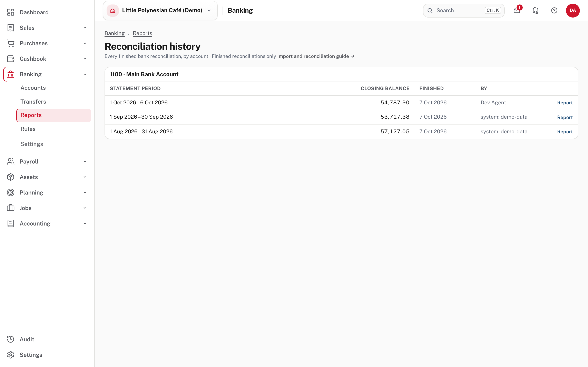
Task: Click the DA user avatar
Action: pos(573,10)
